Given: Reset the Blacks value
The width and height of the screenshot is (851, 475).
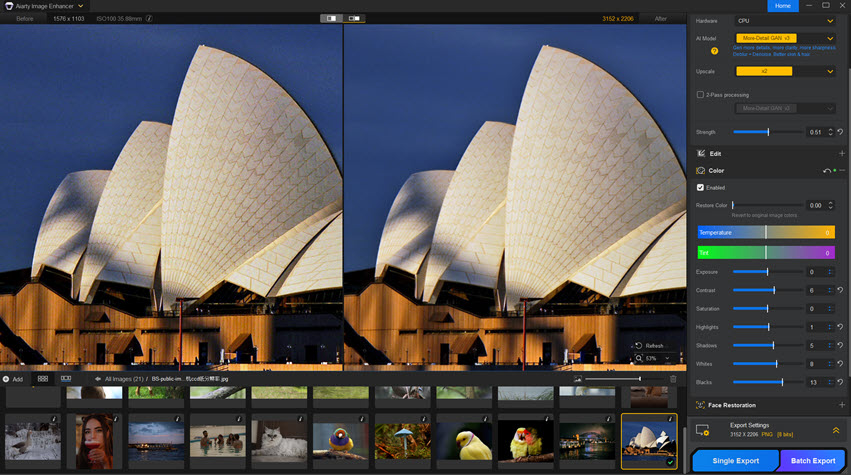Looking at the screenshot, I should 840,382.
